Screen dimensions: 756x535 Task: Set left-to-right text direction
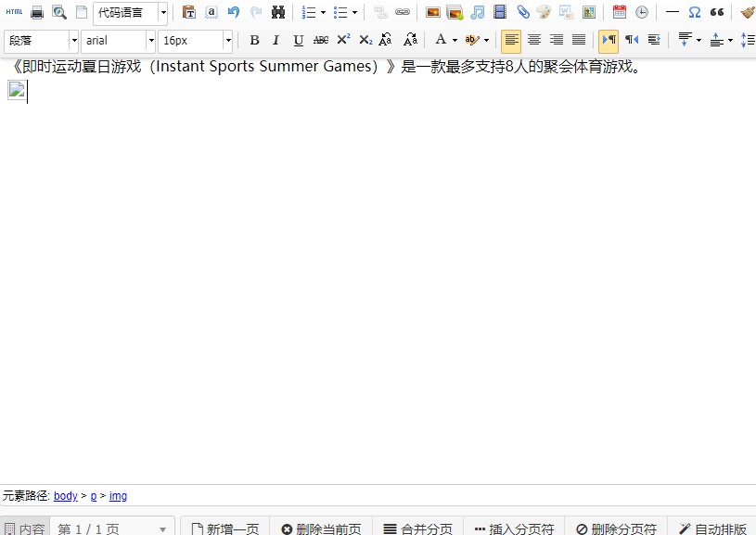(x=609, y=41)
